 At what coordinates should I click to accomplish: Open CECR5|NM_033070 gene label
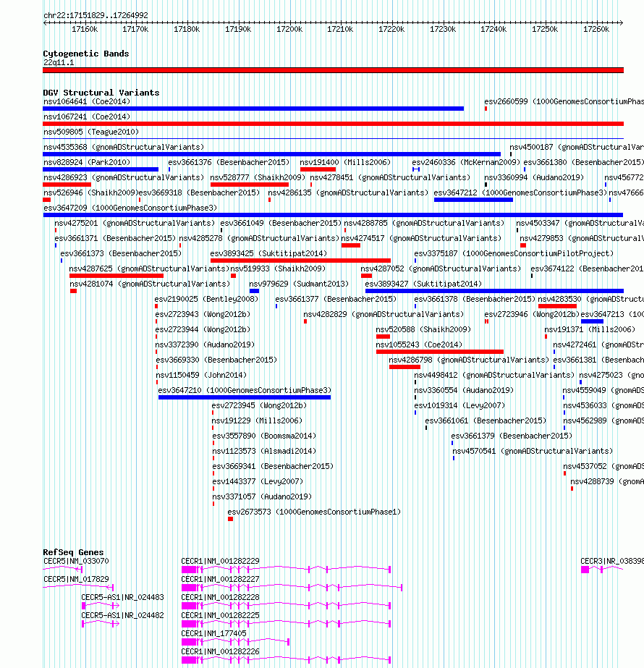(x=76, y=561)
